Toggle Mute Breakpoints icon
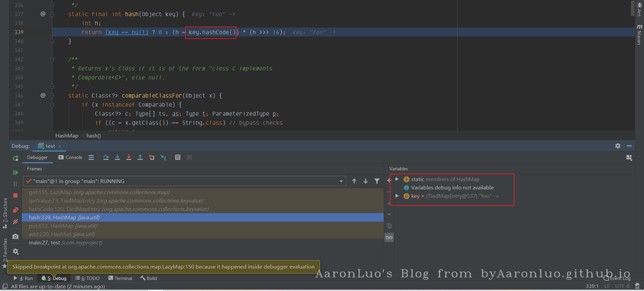This screenshot has width=644, height=291. point(15,222)
